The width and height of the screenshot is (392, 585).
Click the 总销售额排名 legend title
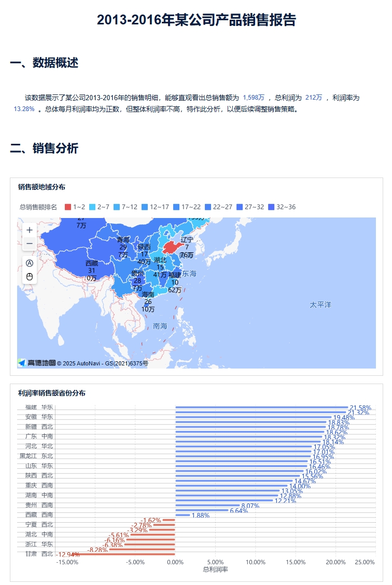point(38,207)
